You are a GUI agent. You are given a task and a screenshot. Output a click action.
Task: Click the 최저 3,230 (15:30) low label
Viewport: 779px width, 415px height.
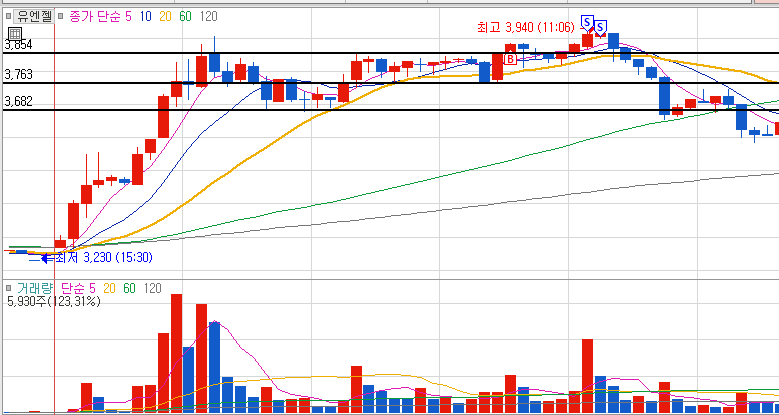click(103, 258)
